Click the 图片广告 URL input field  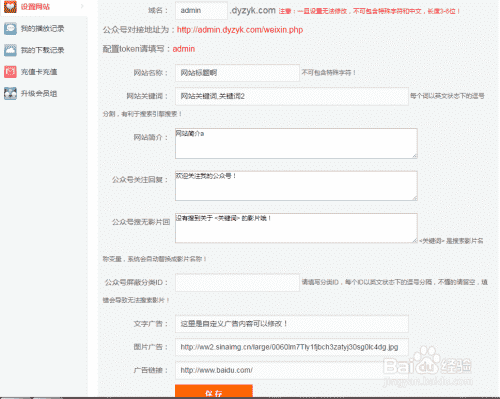point(292,347)
